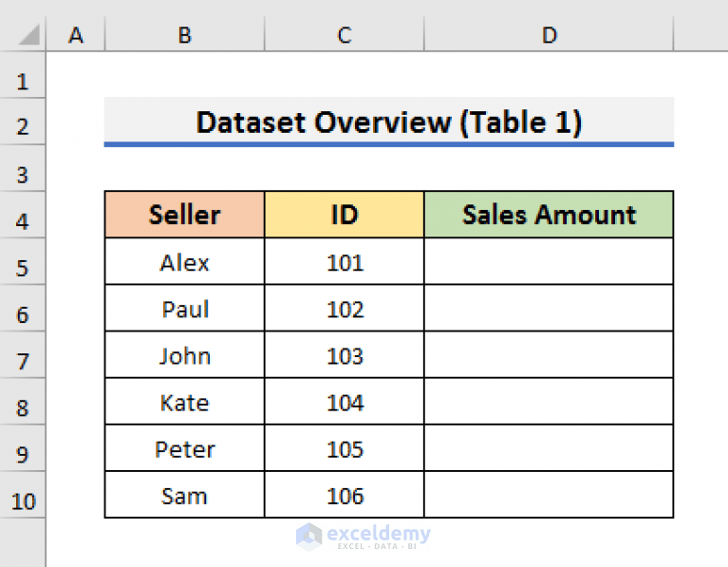Select the Seller header cell
728x567 pixels.
click(185, 215)
